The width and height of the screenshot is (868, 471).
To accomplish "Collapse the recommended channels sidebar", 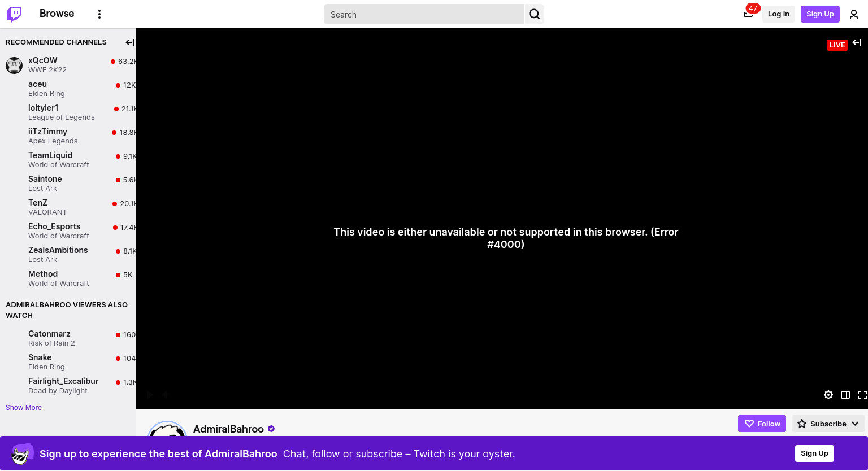I will [130, 42].
